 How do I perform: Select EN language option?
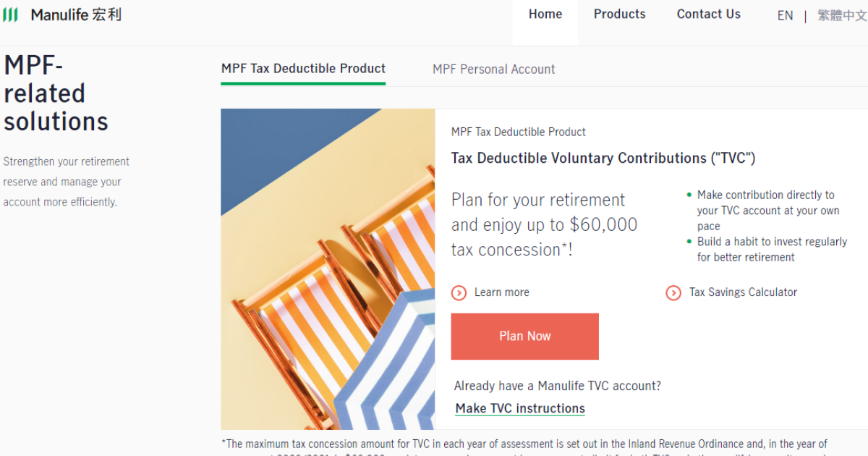point(785,16)
